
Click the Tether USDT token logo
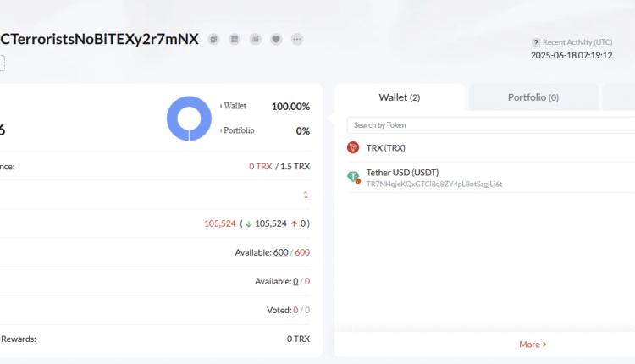(x=353, y=177)
